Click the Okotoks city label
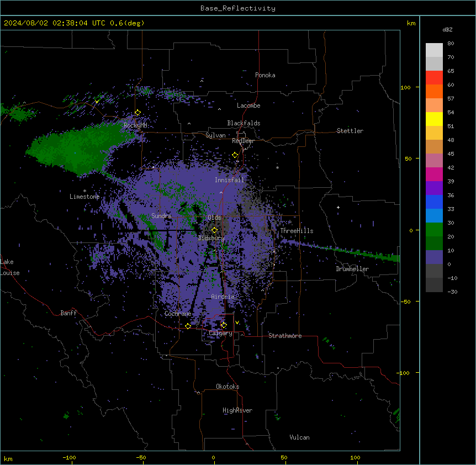 point(228,387)
